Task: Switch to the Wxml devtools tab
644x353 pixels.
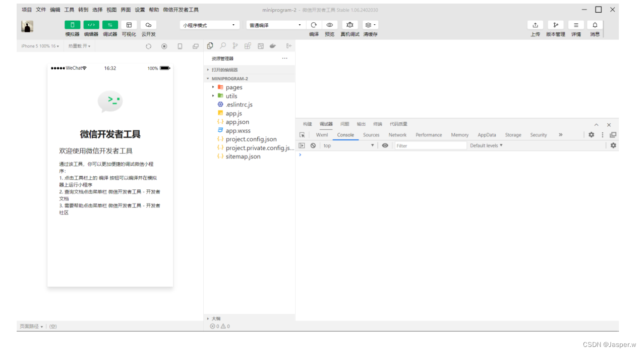Action: 322,135
